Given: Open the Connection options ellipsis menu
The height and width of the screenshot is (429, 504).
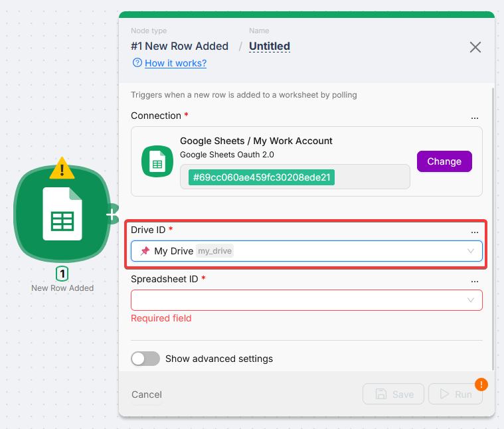Looking at the screenshot, I should coord(474,116).
